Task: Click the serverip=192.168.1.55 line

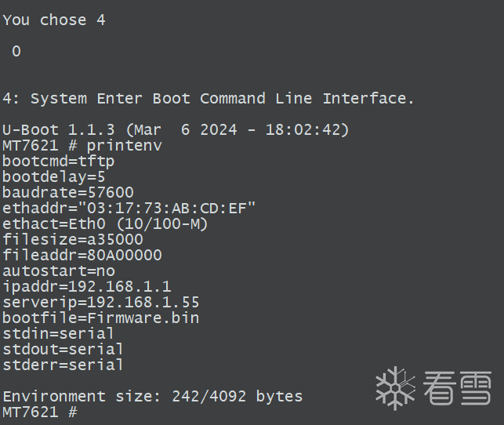Action: 101,303
